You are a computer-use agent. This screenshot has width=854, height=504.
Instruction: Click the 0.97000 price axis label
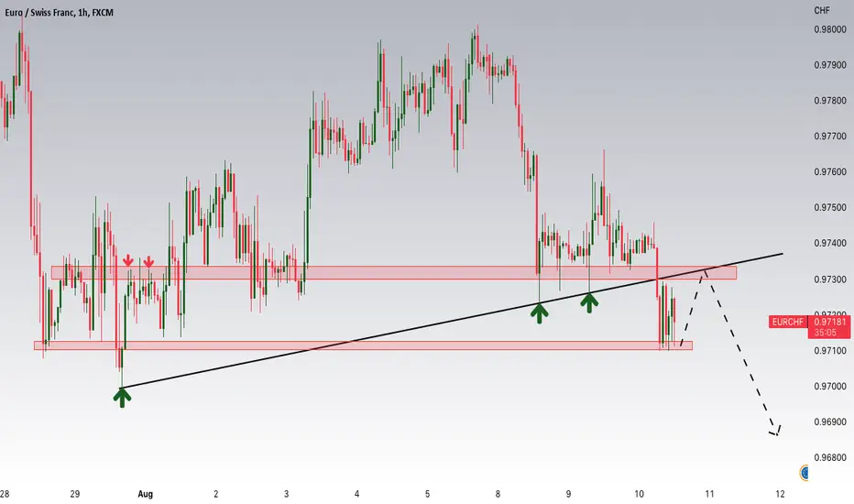[830, 387]
